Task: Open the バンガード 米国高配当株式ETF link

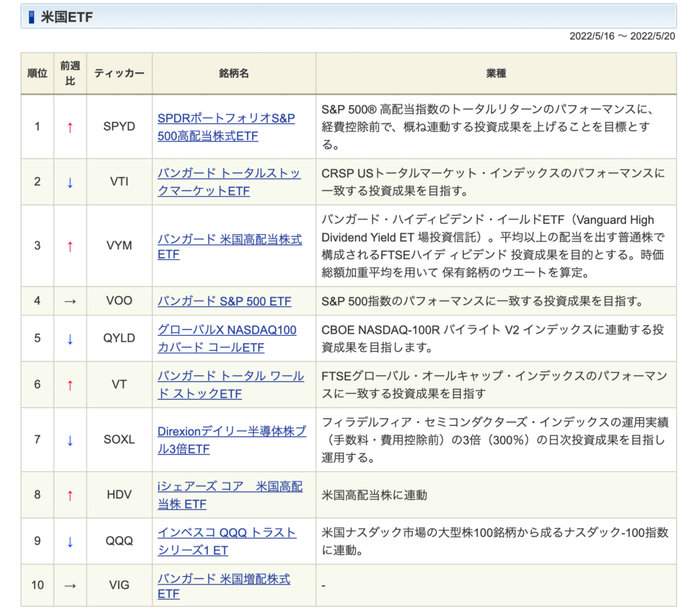Action: click(230, 246)
